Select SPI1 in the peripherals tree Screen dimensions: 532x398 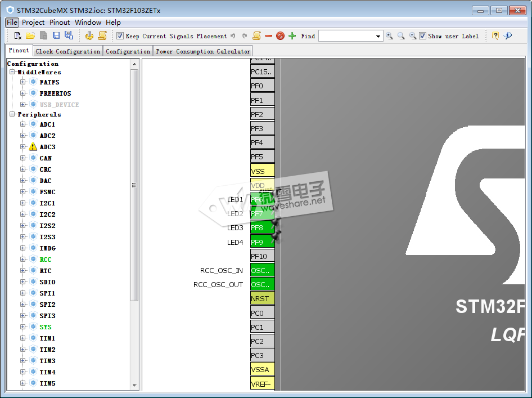click(x=47, y=293)
